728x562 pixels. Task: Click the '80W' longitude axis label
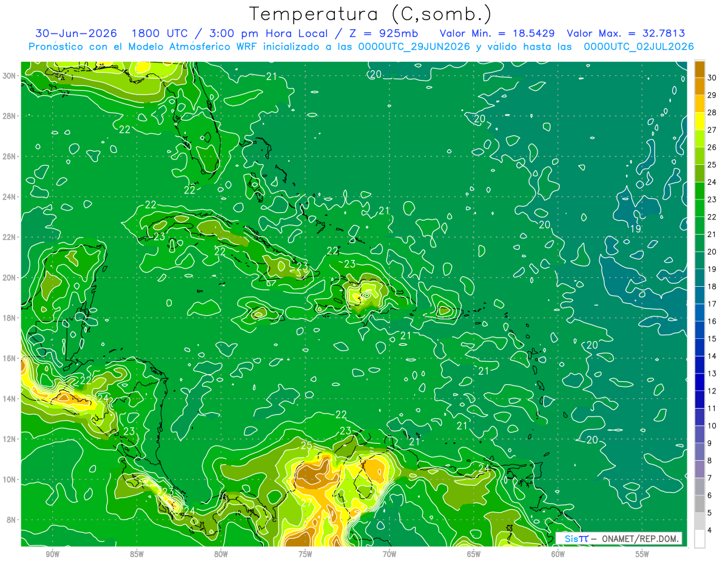(x=221, y=554)
